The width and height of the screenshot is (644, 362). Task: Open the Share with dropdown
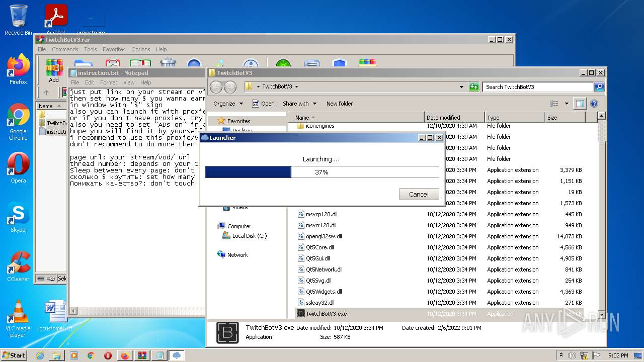click(x=299, y=104)
